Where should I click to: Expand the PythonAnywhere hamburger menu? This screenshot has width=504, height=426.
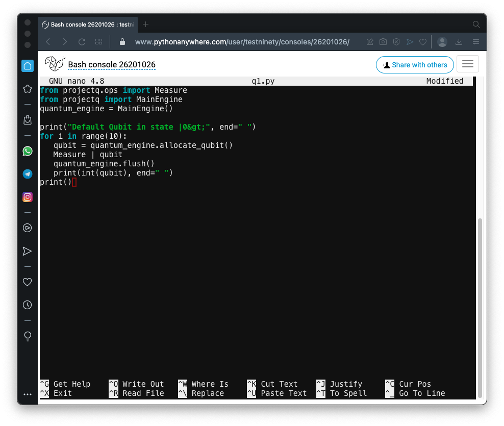(467, 64)
